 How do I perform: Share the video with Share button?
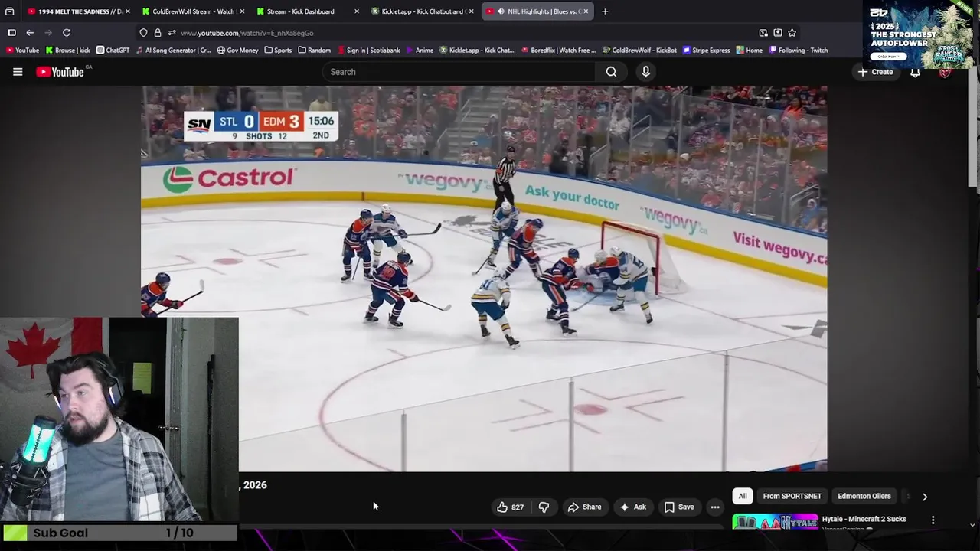[584, 507]
